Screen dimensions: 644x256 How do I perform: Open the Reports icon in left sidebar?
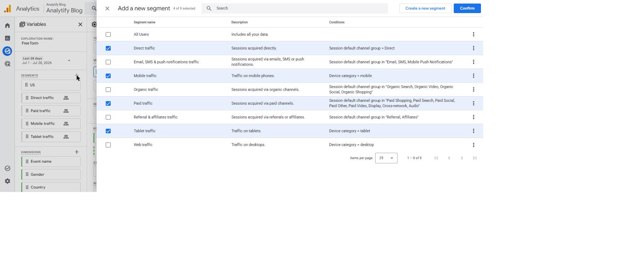tap(7, 38)
